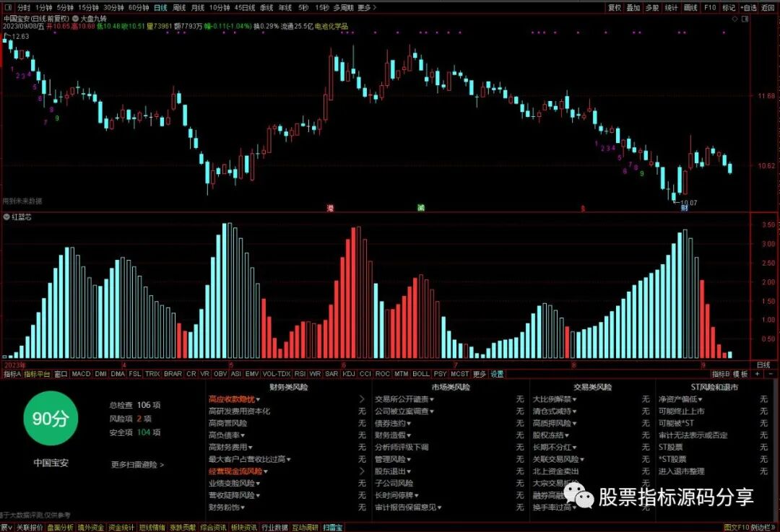Screen dimensions: 780x532
Task: Click the +自选 add-to-watchlist button
Action: tap(749, 7)
